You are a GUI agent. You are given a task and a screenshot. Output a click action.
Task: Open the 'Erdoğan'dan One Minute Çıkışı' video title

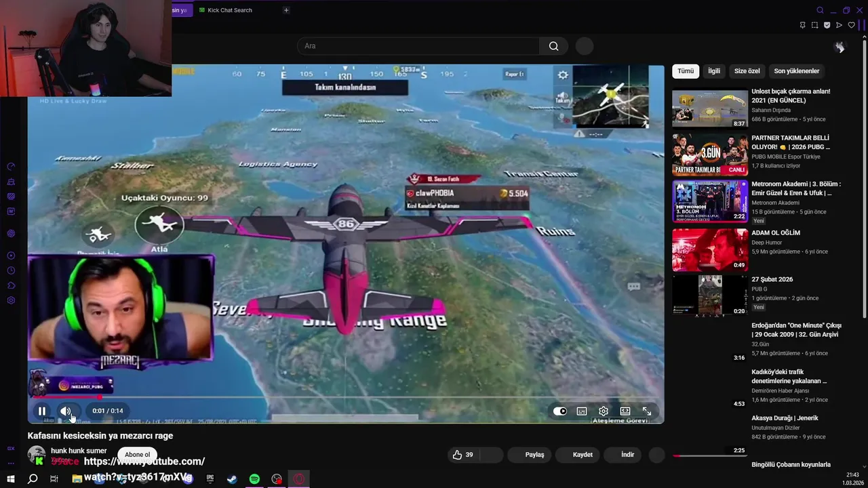797,330
